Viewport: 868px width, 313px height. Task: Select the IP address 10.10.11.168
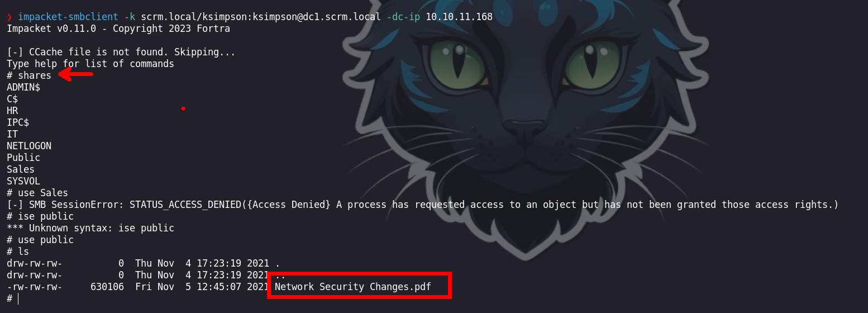click(x=459, y=17)
